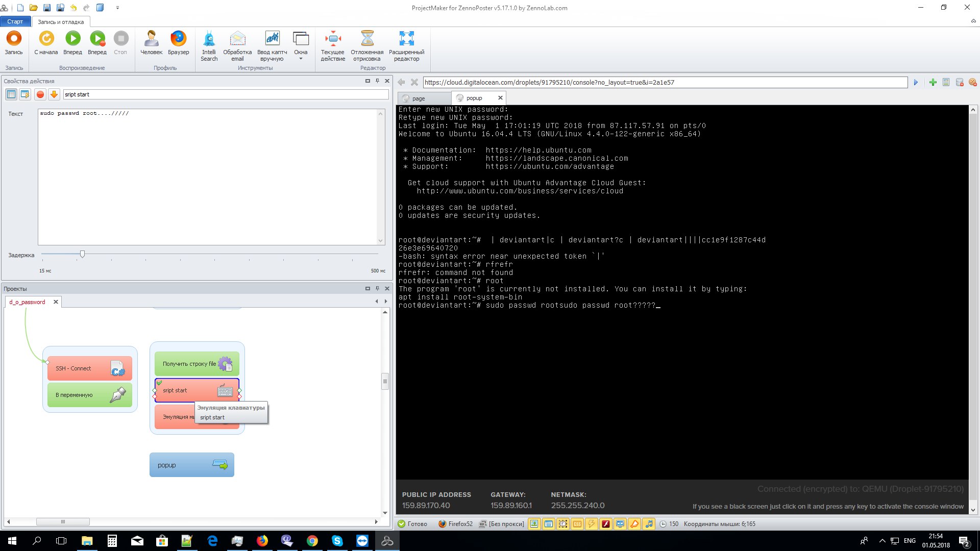Select the В переменную action block
980x551 pixels.
pyautogui.click(x=90, y=395)
